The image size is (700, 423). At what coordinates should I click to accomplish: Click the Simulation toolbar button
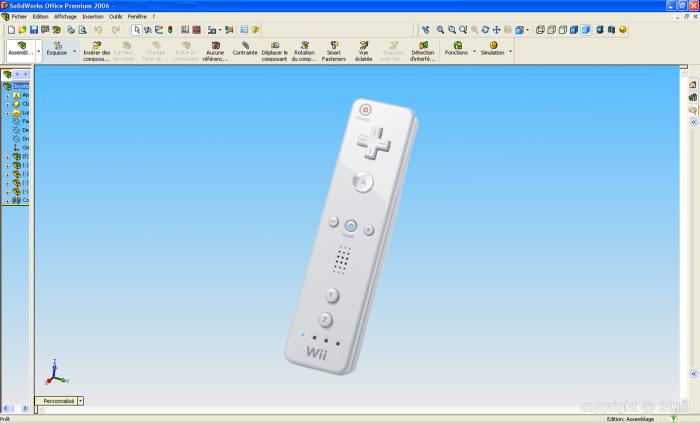tap(492, 49)
